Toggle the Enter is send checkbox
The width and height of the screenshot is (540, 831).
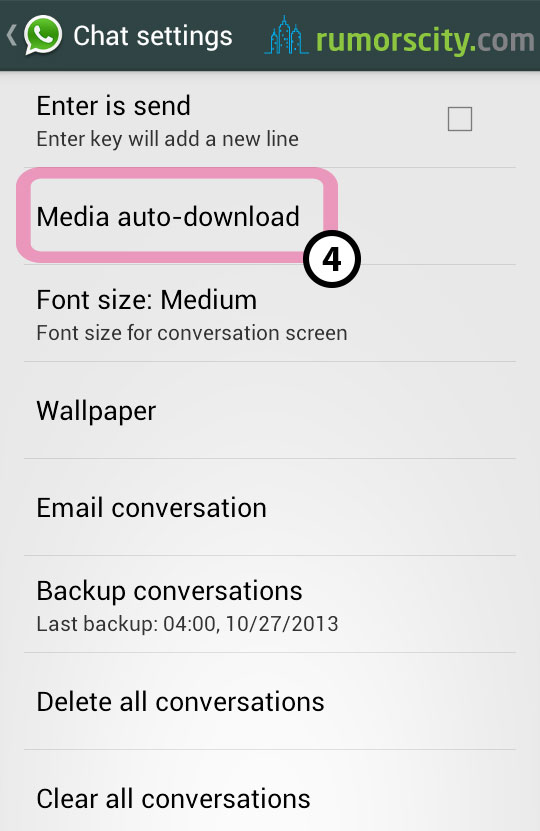pyautogui.click(x=459, y=119)
